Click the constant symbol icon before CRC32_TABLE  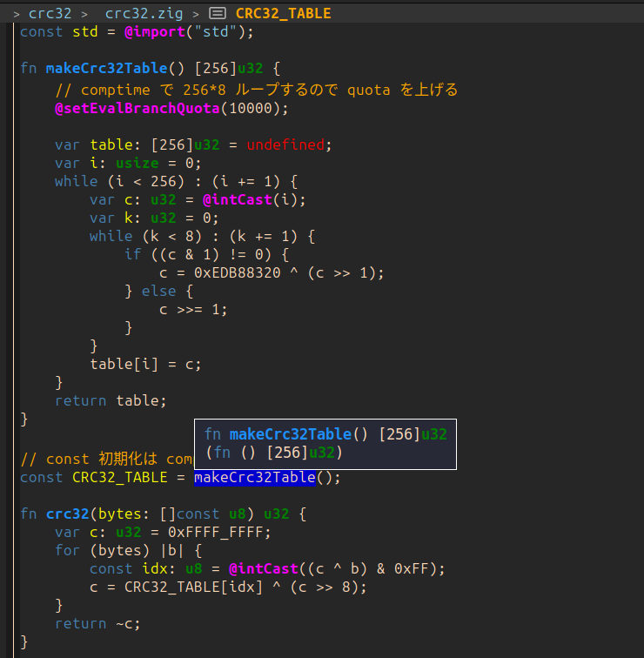click(x=218, y=13)
